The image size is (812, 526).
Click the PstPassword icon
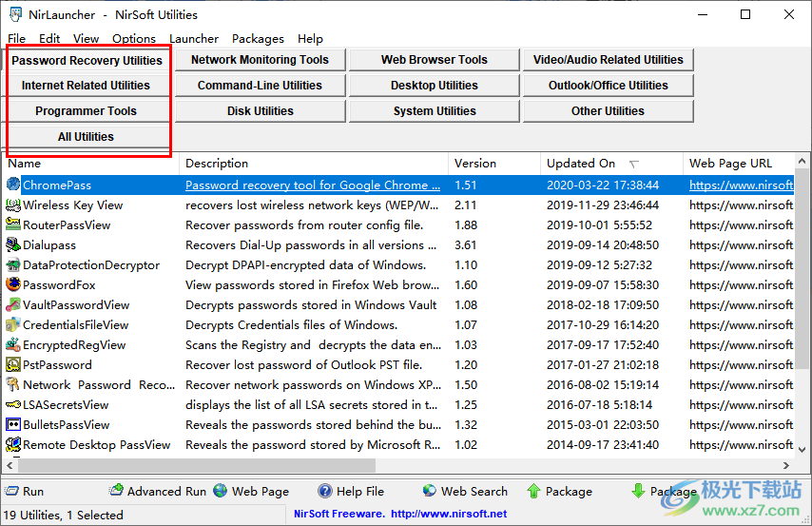tap(13, 365)
